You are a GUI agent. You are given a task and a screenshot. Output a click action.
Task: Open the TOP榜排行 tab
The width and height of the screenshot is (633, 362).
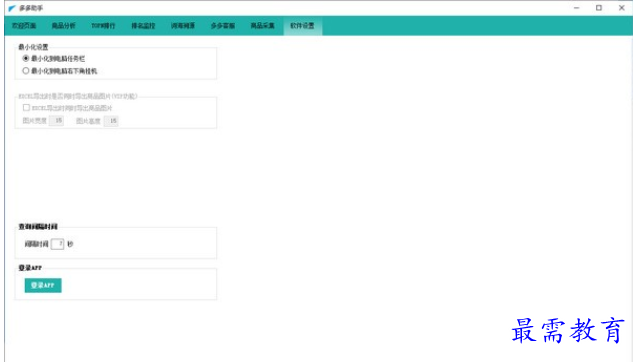click(x=103, y=26)
